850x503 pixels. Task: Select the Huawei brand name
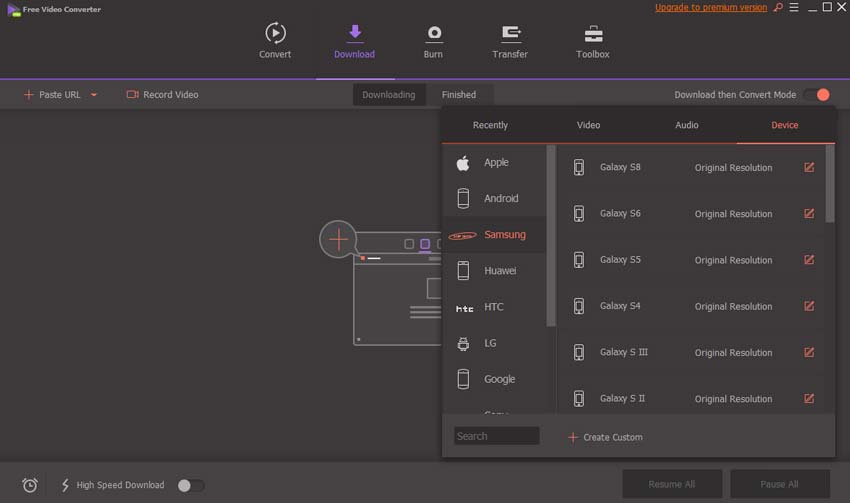[500, 270]
